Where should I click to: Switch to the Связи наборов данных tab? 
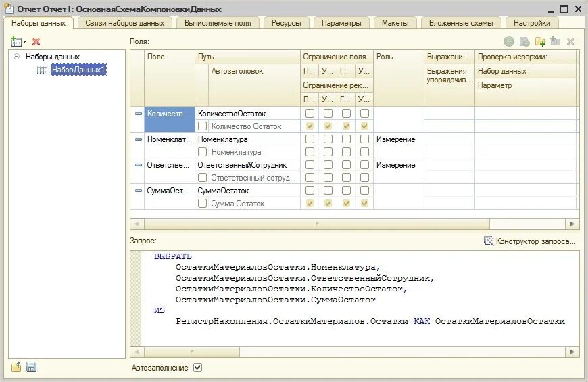tap(124, 23)
